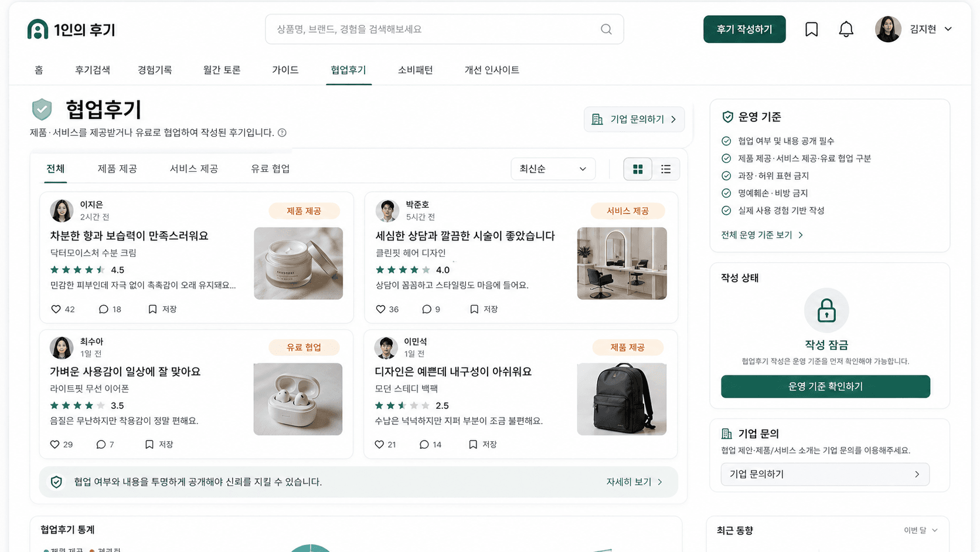Like 최수아's review heart icon
This screenshot has height=552, width=980.
pos(55,445)
